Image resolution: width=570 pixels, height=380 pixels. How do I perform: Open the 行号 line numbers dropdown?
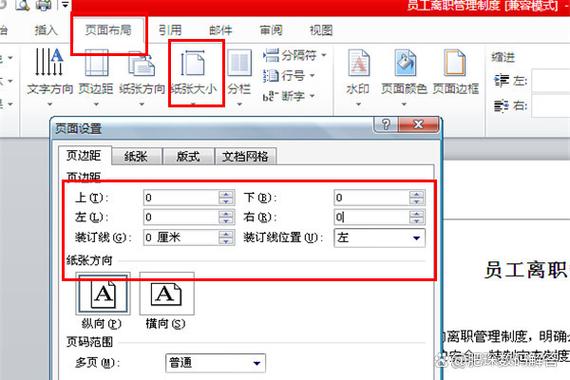click(x=289, y=76)
